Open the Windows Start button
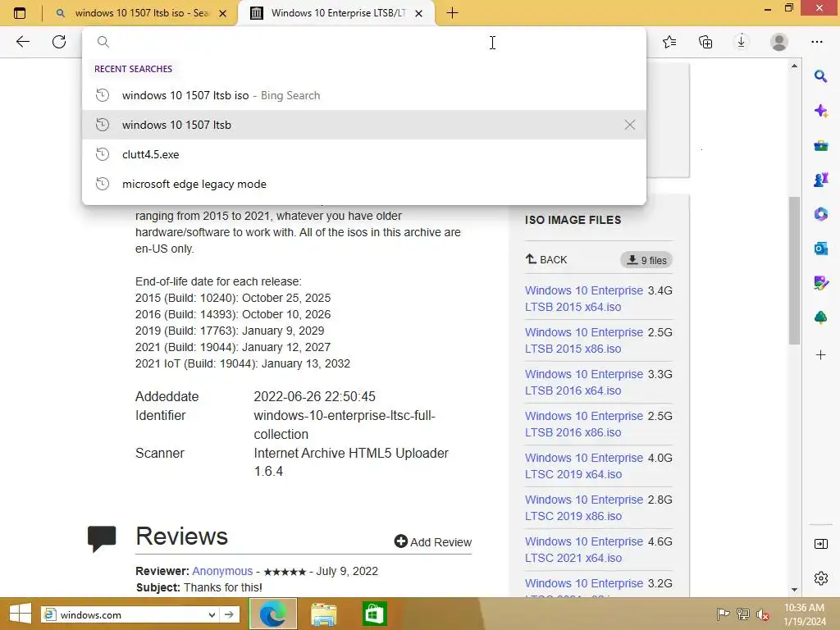 pos(20,614)
